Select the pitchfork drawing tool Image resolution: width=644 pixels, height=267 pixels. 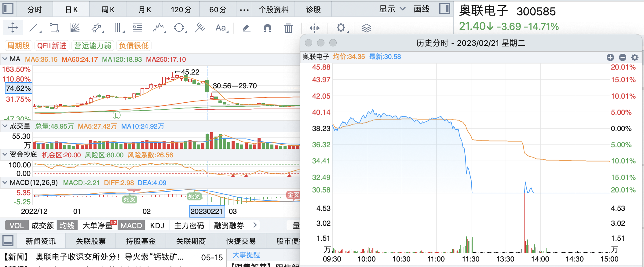[x=200, y=28]
